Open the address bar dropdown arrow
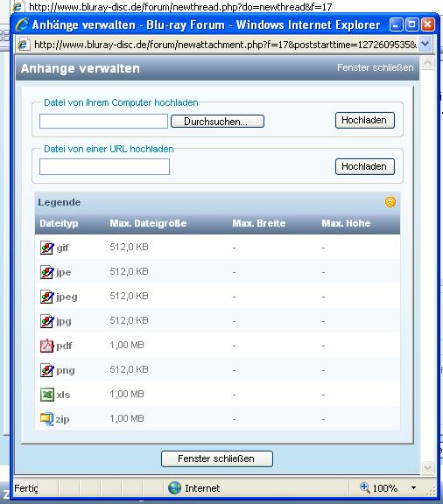Image resolution: width=443 pixels, height=504 pixels. point(425,44)
